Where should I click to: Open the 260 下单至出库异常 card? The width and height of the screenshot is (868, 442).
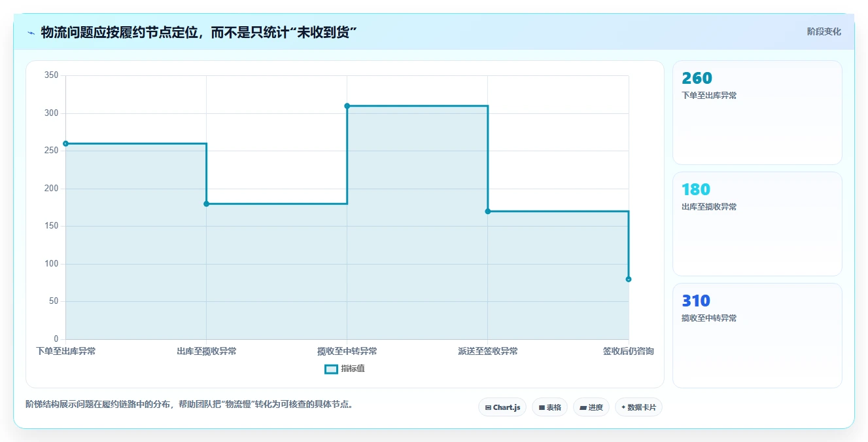point(757,113)
